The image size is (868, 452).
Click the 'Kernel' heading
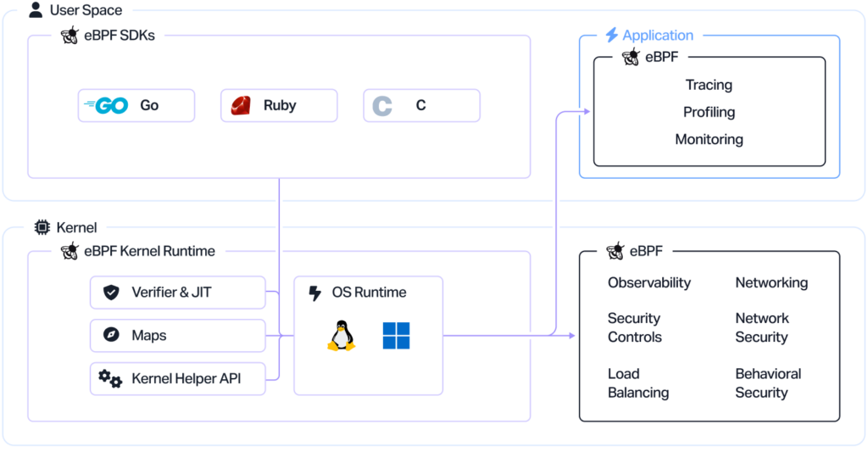76,227
